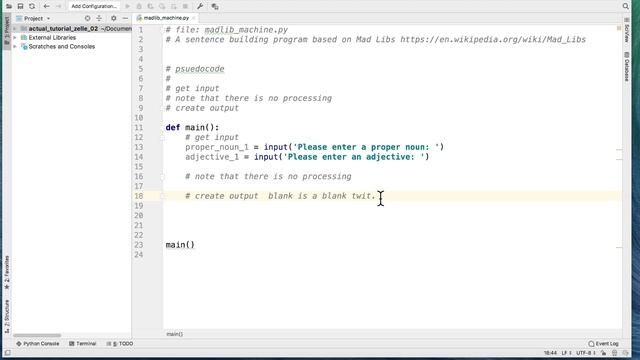The height and width of the screenshot is (360, 640).
Task: Change UTF-8 file encoding in status bar
Action: pos(586,353)
